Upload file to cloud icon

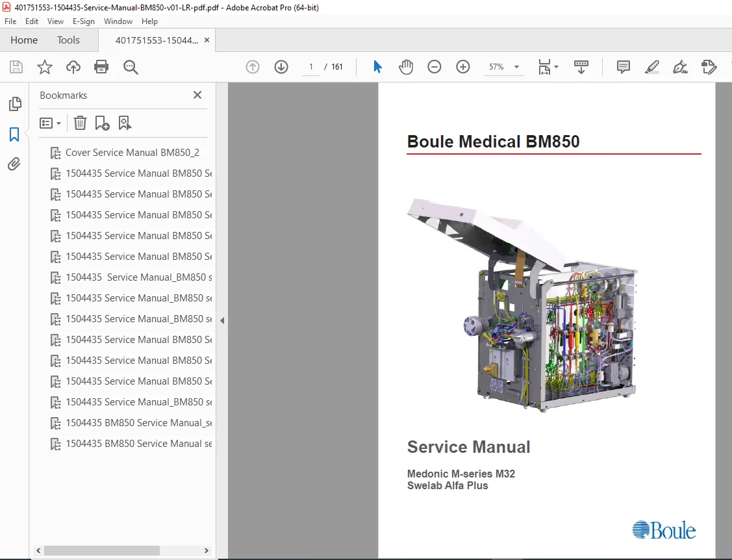coord(73,67)
